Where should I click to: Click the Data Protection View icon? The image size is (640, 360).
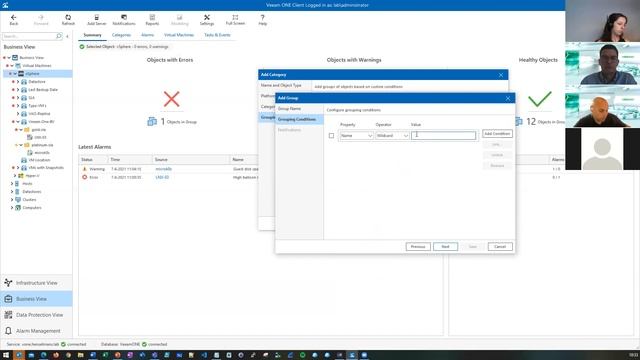click(8, 315)
